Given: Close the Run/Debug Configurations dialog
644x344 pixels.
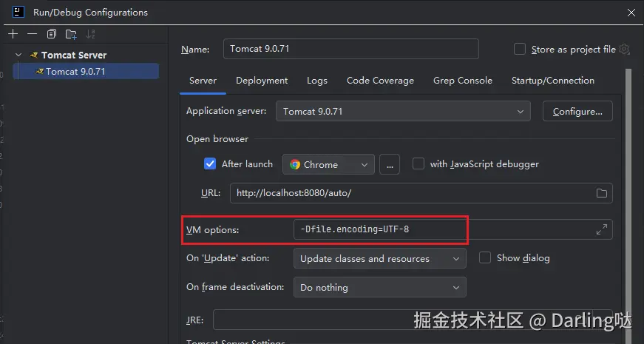Looking at the screenshot, I should click(631, 13).
